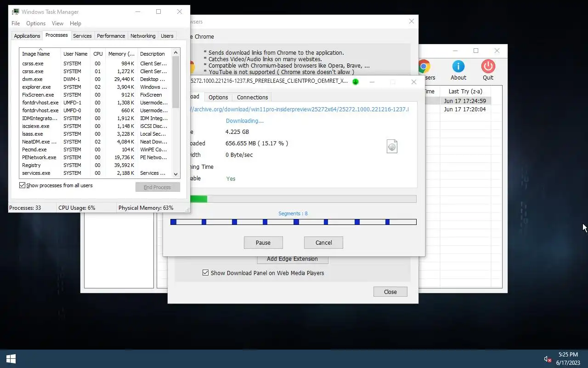Image resolution: width=588 pixels, height=368 pixels.
Task: Select the download row dated Jun 17 17:20:04
Action: [465, 109]
